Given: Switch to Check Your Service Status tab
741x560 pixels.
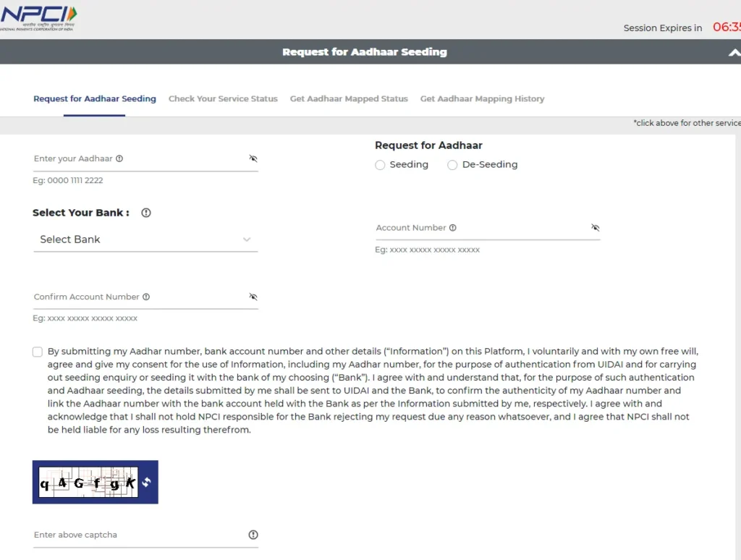Looking at the screenshot, I should (223, 99).
